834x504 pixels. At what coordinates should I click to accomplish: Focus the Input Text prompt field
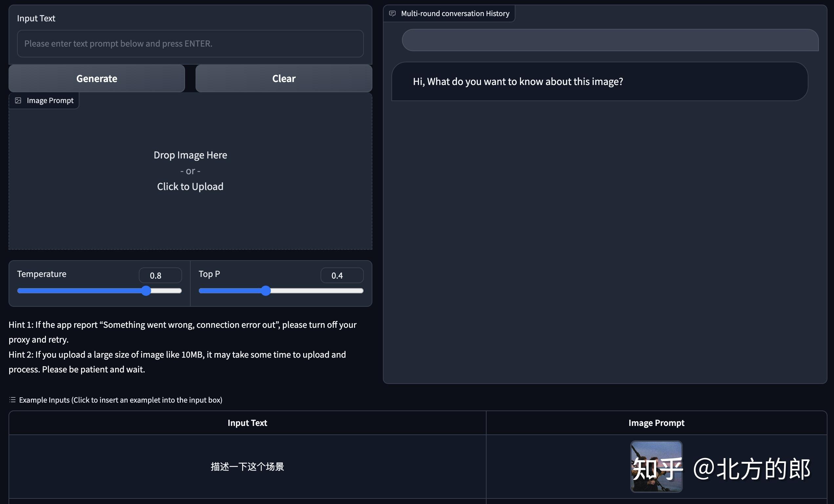[x=190, y=44]
